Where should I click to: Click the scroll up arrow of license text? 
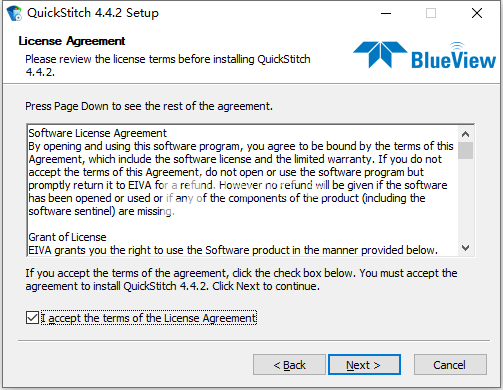pyautogui.click(x=465, y=134)
